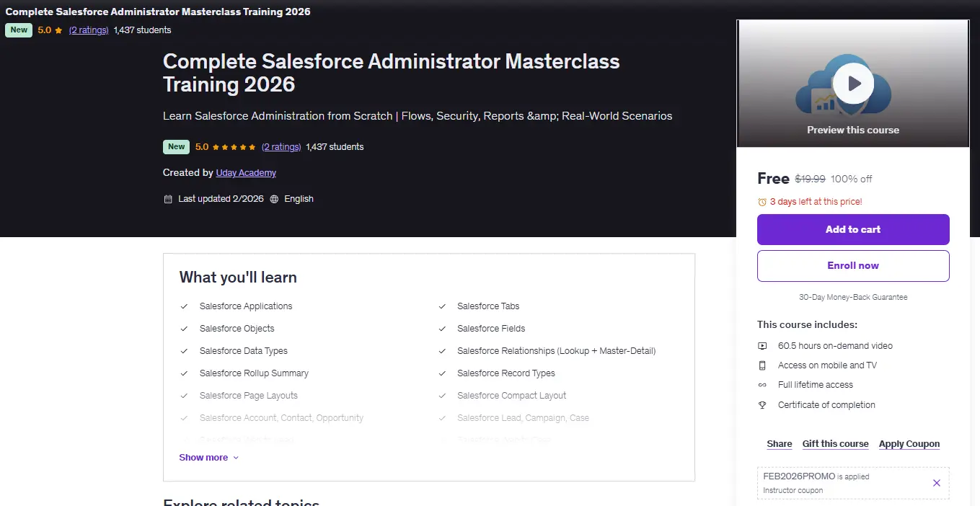Click the checkmark beside Salesforce Page Layouts
The height and width of the screenshot is (506, 980).
click(x=184, y=396)
